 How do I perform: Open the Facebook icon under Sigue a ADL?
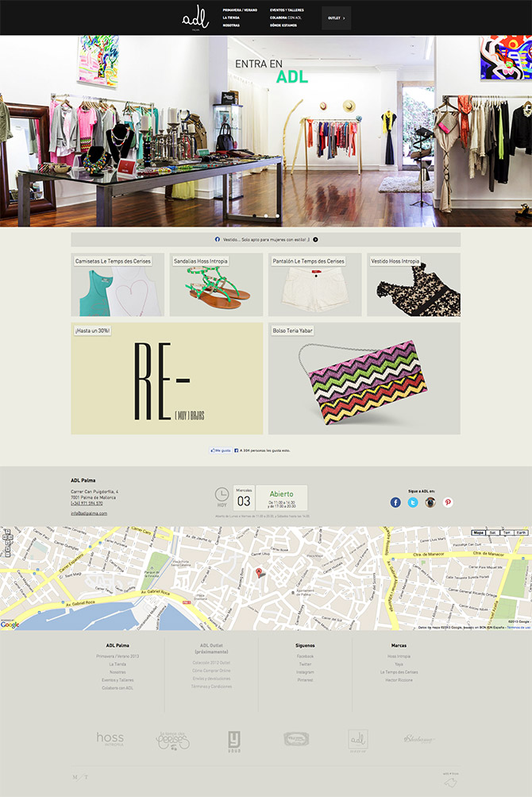[x=395, y=502]
